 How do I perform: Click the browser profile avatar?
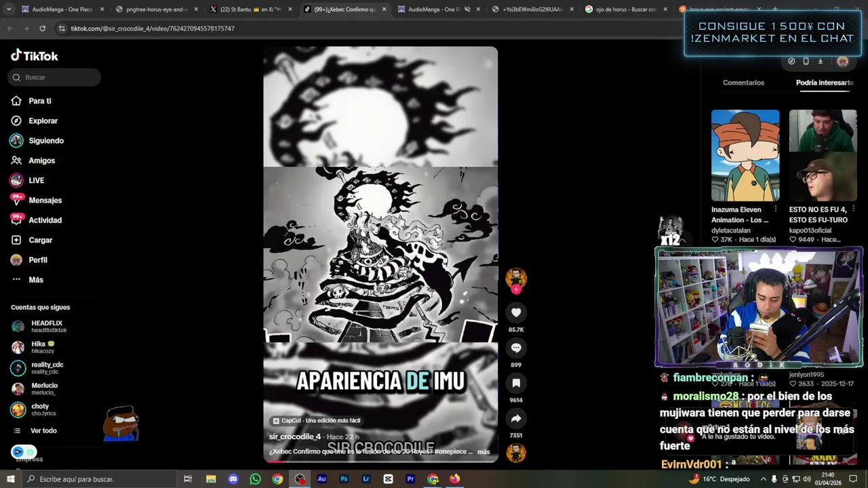coord(842,61)
